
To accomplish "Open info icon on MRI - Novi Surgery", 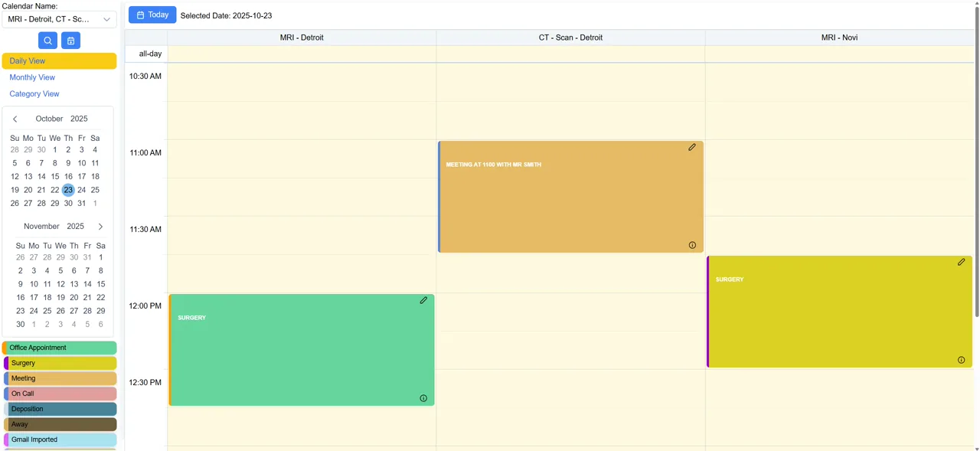I will pos(962,360).
